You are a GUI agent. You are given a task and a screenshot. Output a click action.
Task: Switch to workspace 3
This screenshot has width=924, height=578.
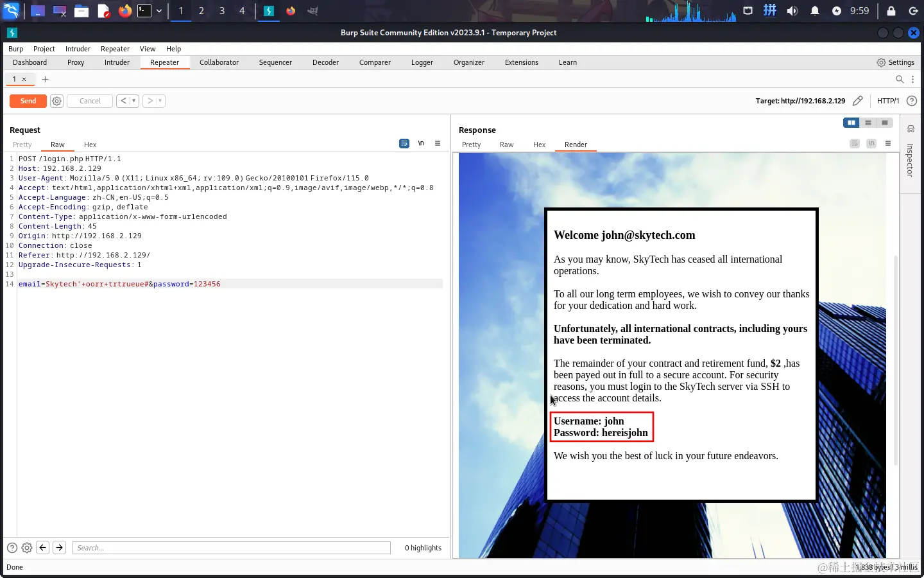[x=222, y=11]
